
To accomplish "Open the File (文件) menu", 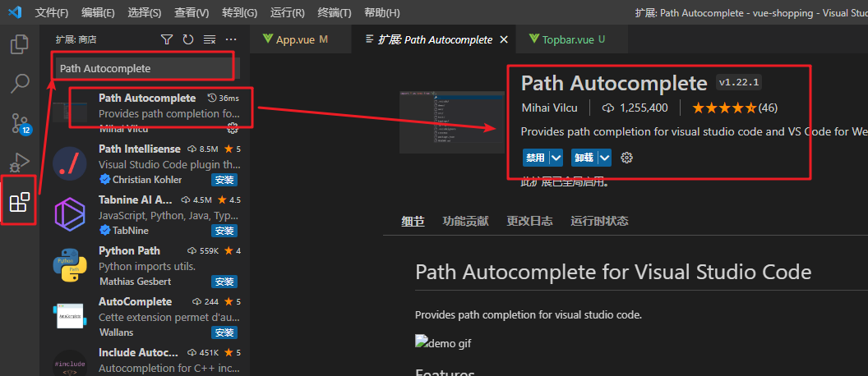I will click(x=52, y=12).
